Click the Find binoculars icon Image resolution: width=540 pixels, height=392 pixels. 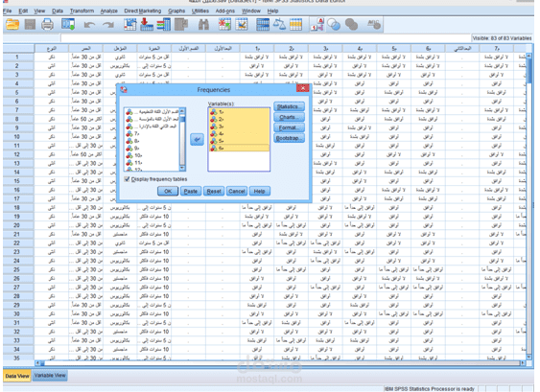(x=203, y=25)
